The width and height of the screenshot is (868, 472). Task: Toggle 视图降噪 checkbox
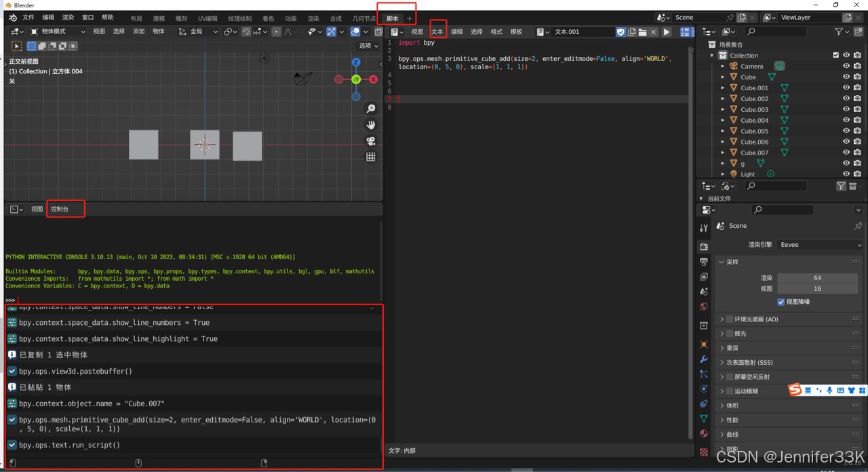[x=781, y=302]
